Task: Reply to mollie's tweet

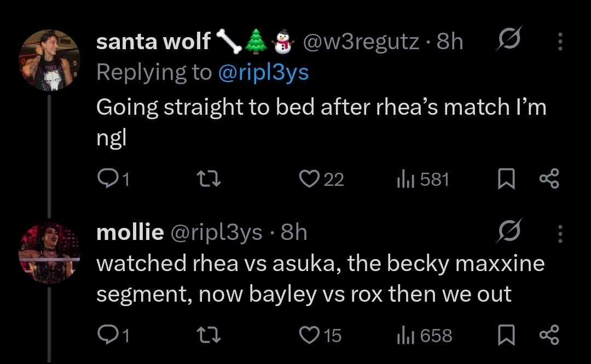Action: [106, 335]
